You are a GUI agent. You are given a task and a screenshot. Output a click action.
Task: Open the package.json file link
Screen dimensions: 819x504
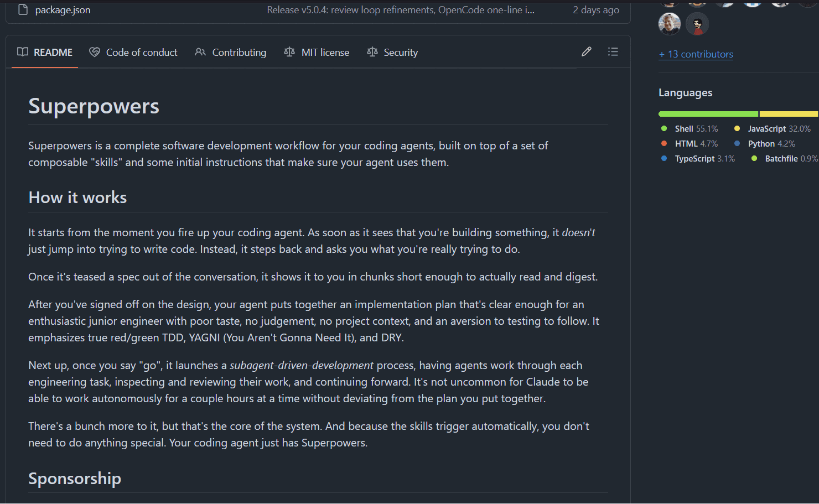click(x=63, y=10)
